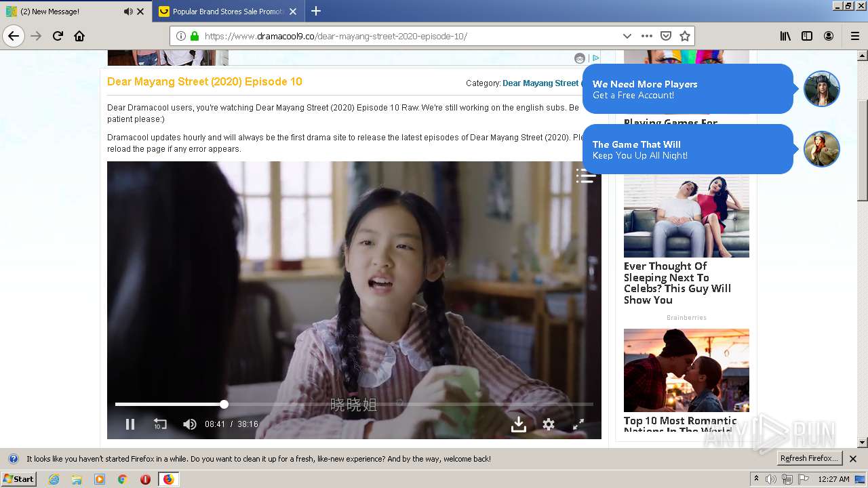Open the video playlist icon
The height and width of the screenshot is (488, 868).
point(586,176)
